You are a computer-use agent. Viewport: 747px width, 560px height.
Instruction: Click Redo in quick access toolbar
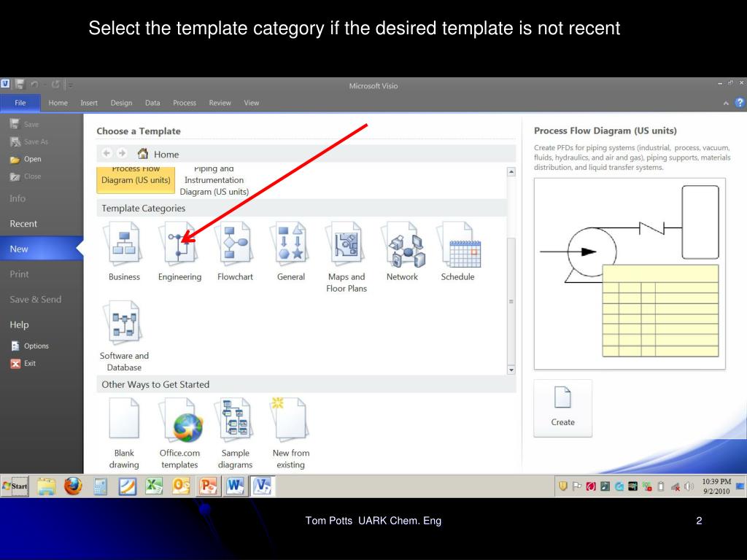click(x=55, y=85)
